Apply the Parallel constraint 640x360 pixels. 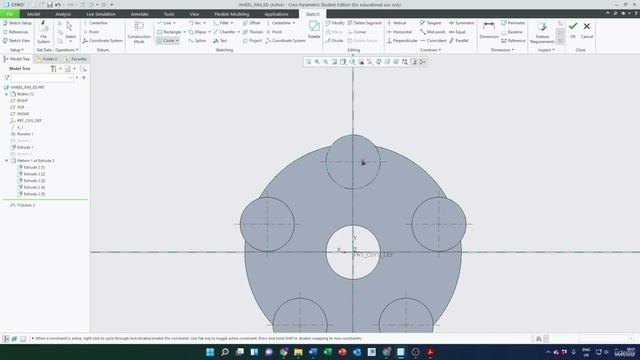tap(459, 41)
